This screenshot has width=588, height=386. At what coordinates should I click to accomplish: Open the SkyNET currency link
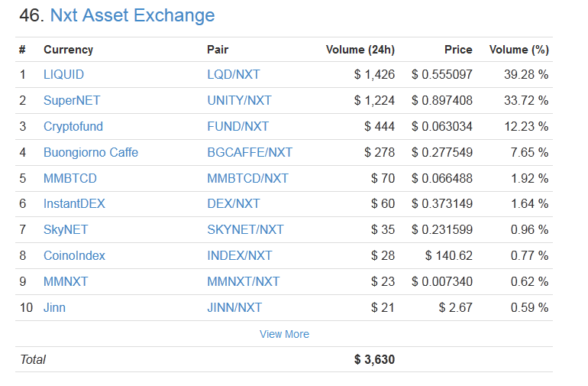[66, 229]
